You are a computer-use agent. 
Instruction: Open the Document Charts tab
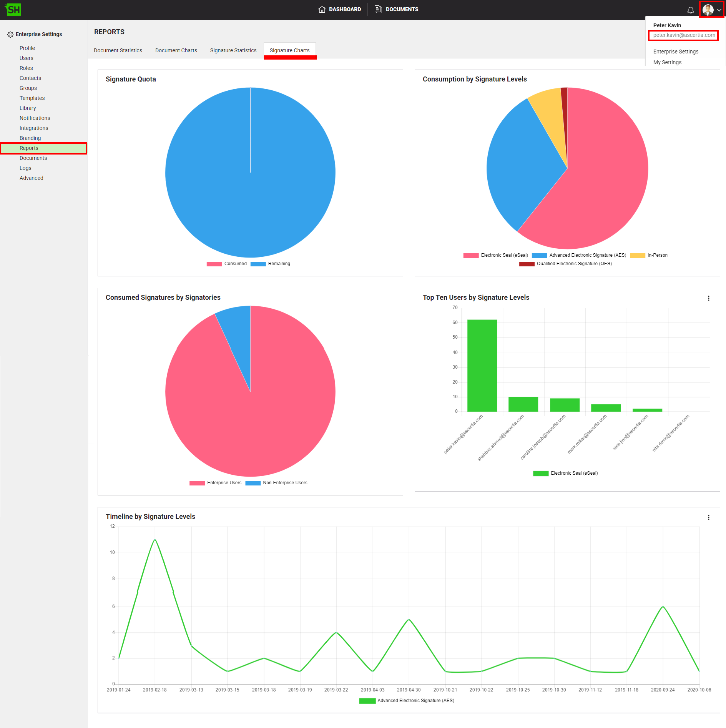176,51
